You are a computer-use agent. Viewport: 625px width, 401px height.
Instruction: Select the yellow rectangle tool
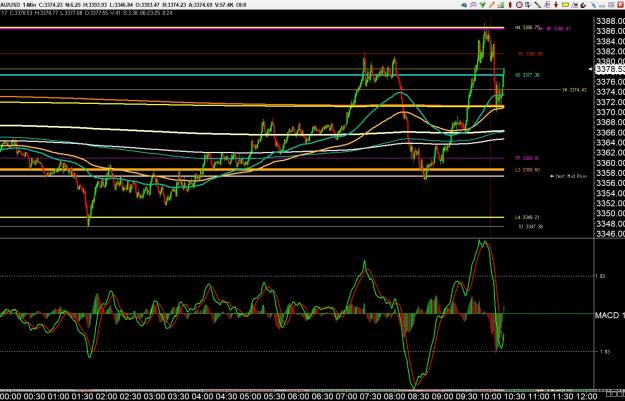[x=565, y=5]
